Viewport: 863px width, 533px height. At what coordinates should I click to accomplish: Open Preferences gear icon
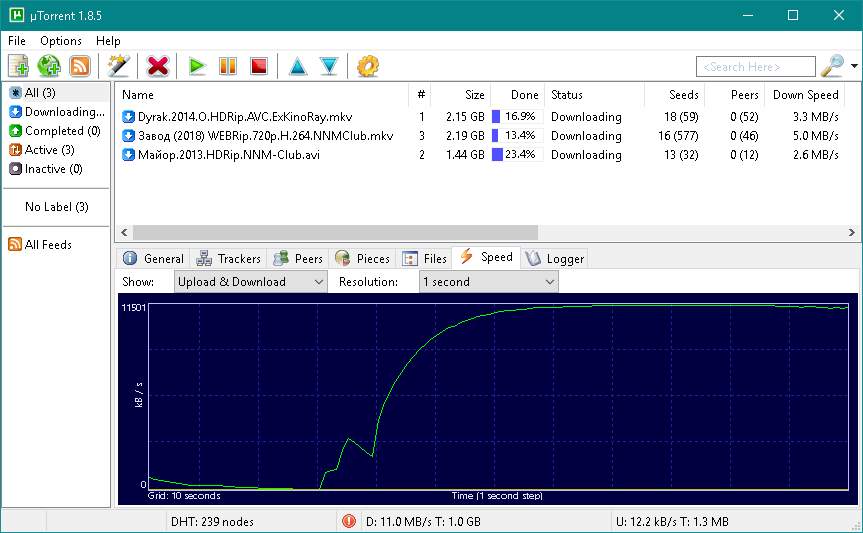(368, 66)
